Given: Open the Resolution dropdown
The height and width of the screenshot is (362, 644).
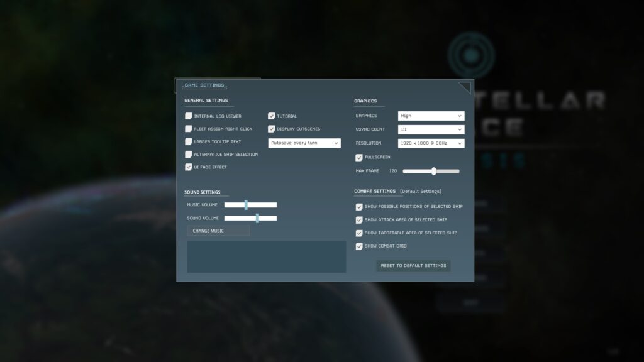Looking at the screenshot, I should [431, 143].
